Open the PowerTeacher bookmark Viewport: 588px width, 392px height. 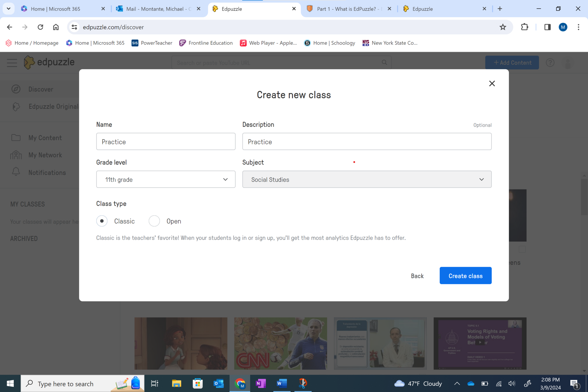tap(152, 43)
